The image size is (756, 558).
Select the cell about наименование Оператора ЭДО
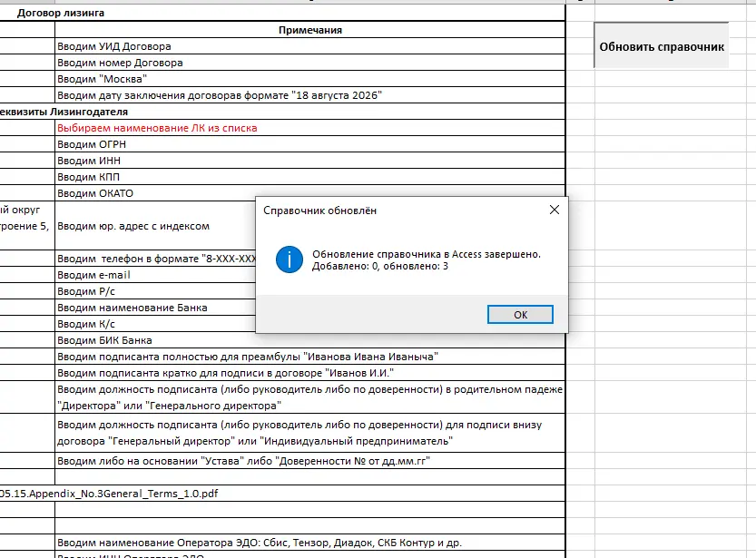click(310, 543)
